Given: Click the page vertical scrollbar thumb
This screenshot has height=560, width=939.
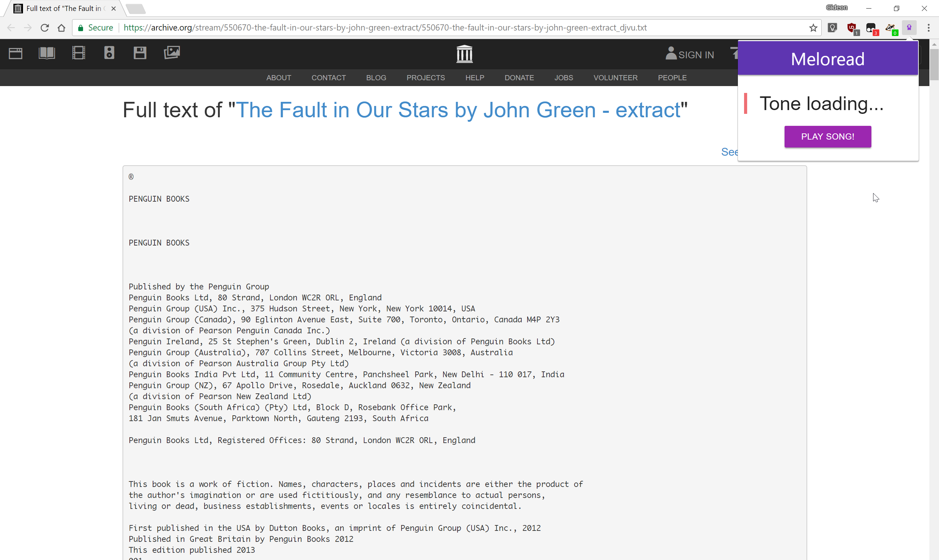Looking at the screenshot, I should [934, 64].
